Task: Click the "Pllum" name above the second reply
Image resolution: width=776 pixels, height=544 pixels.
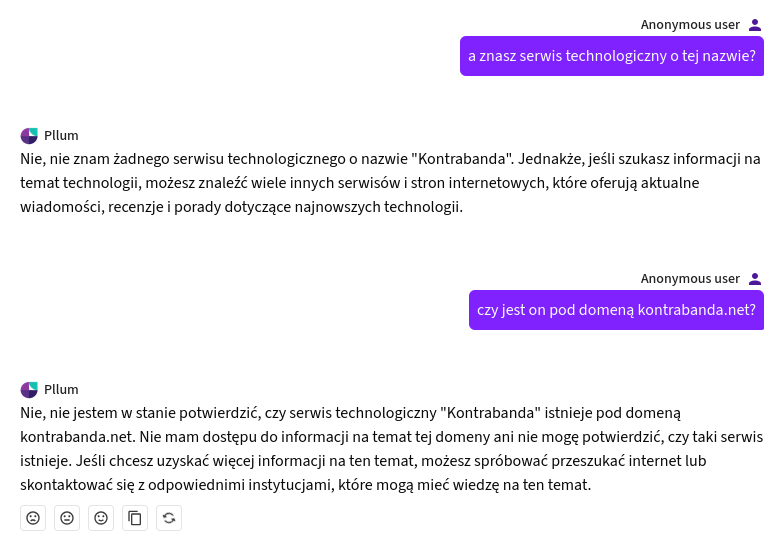Action: click(x=61, y=390)
